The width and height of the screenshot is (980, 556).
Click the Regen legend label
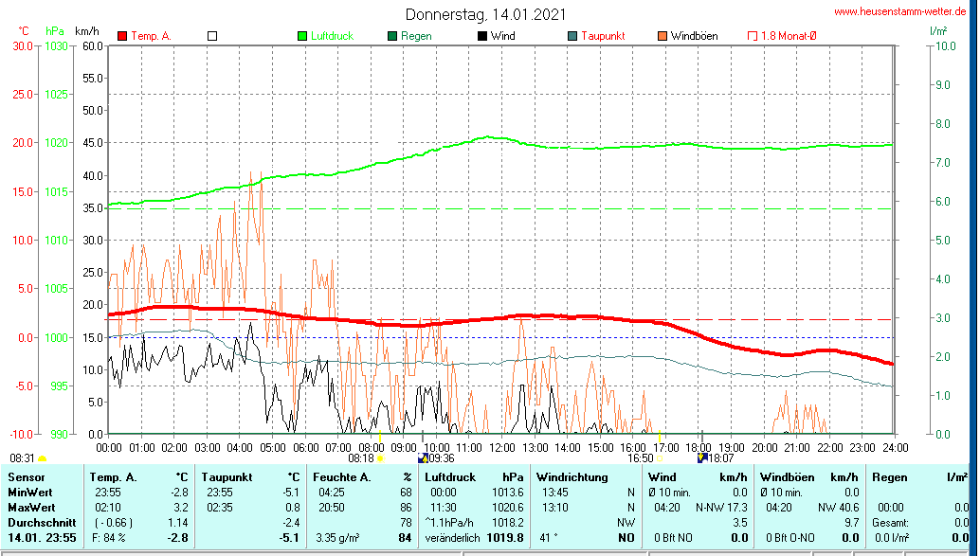[416, 36]
